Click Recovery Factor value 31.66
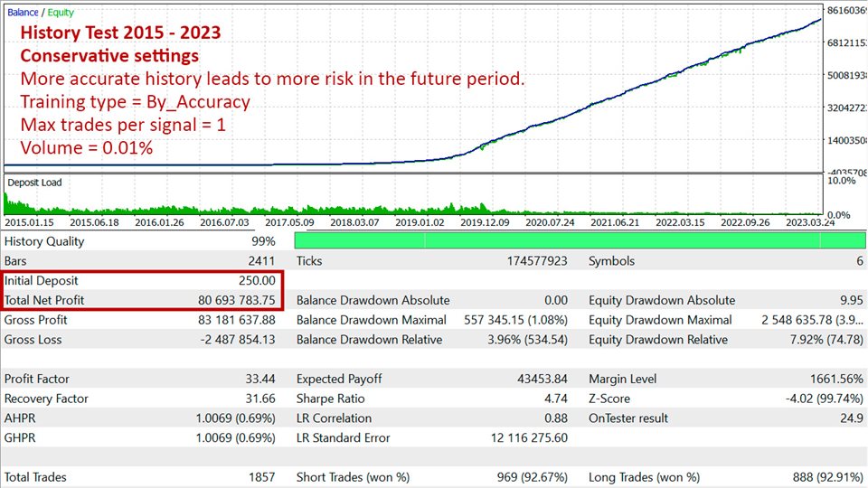 click(260, 399)
